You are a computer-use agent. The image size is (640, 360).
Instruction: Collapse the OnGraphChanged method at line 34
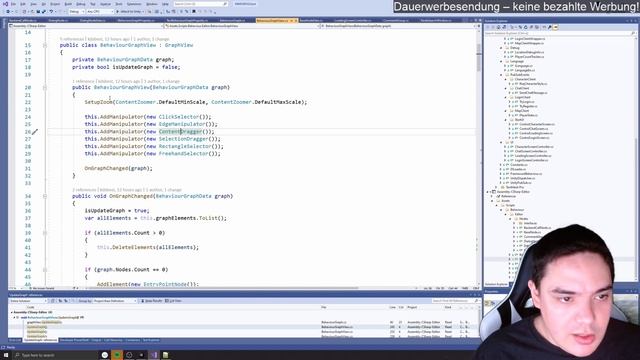click(x=45, y=196)
